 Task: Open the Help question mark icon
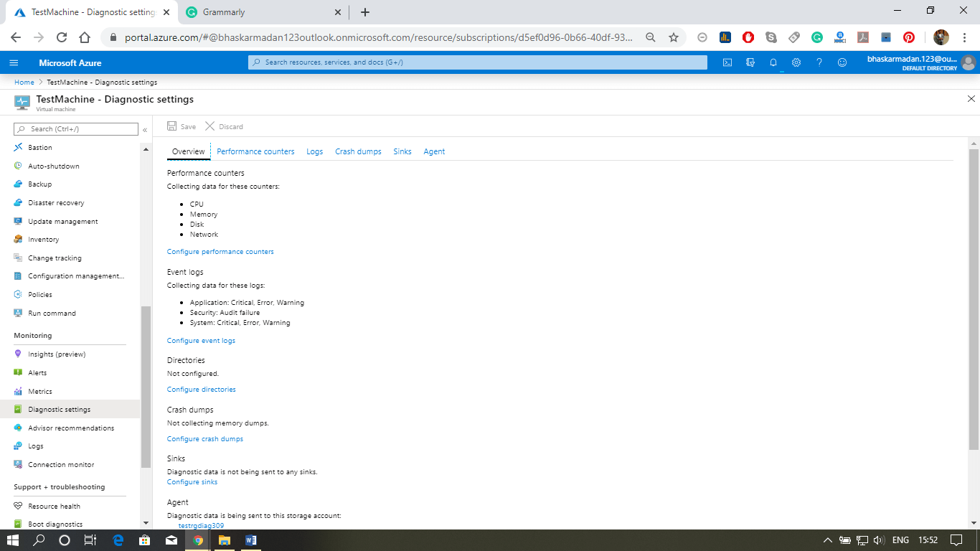point(819,62)
